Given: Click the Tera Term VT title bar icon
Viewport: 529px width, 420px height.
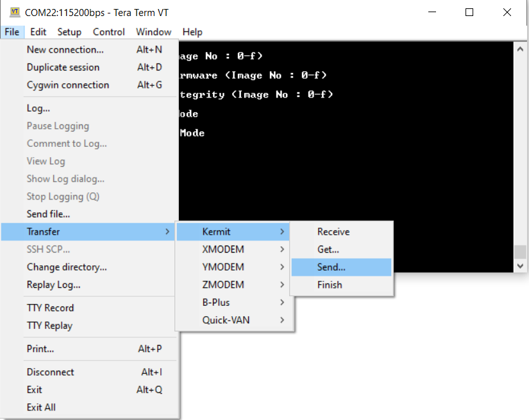Looking at the screenshot, I should point(14,12).
